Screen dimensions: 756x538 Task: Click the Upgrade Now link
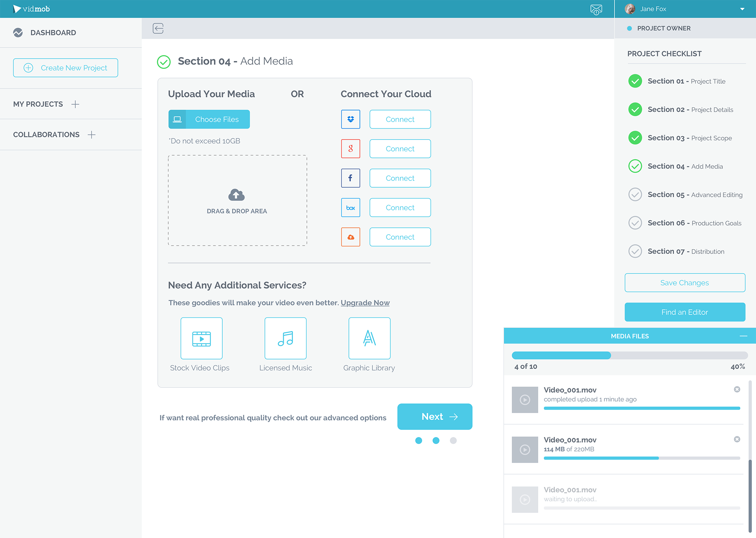[365, 303]
